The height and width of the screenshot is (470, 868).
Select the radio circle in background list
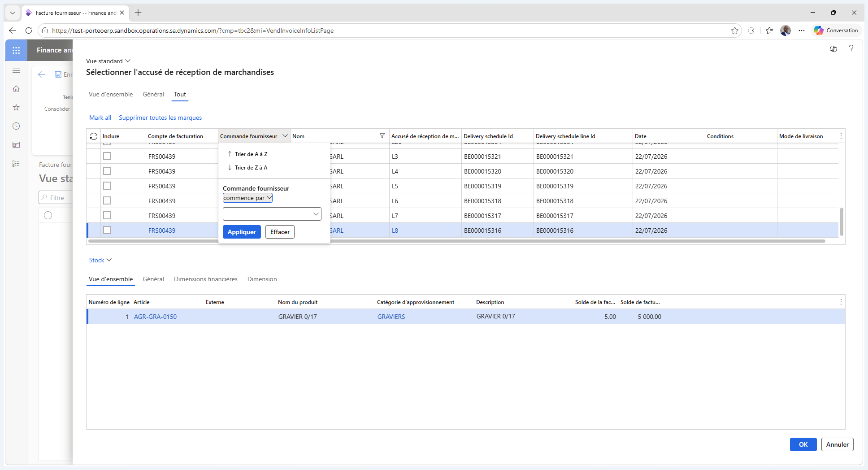tap(48, 215)
